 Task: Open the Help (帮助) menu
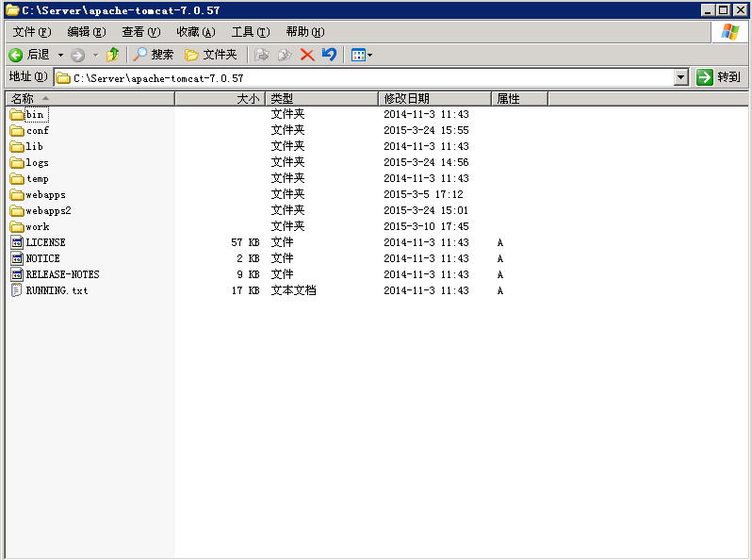[x=305, y=32]
